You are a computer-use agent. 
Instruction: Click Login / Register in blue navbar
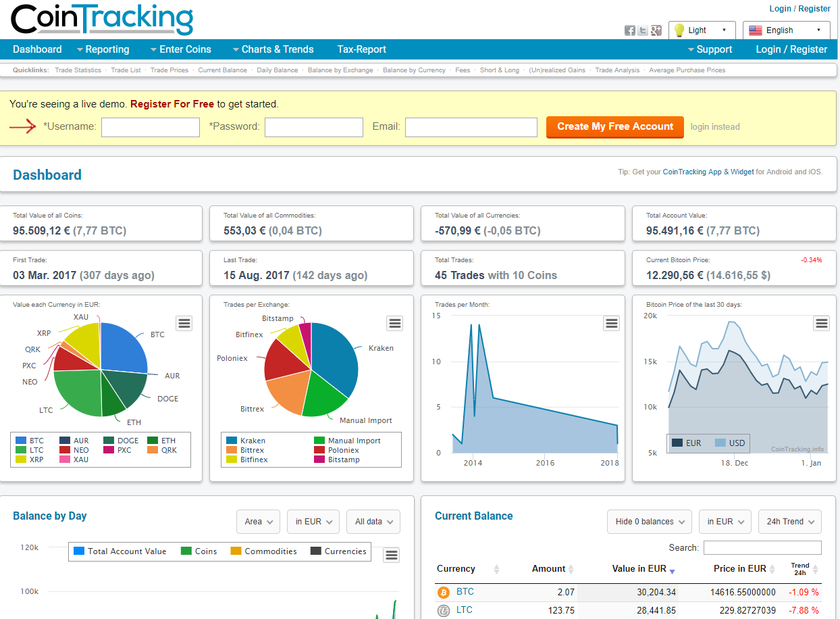[x=791, y=49]
